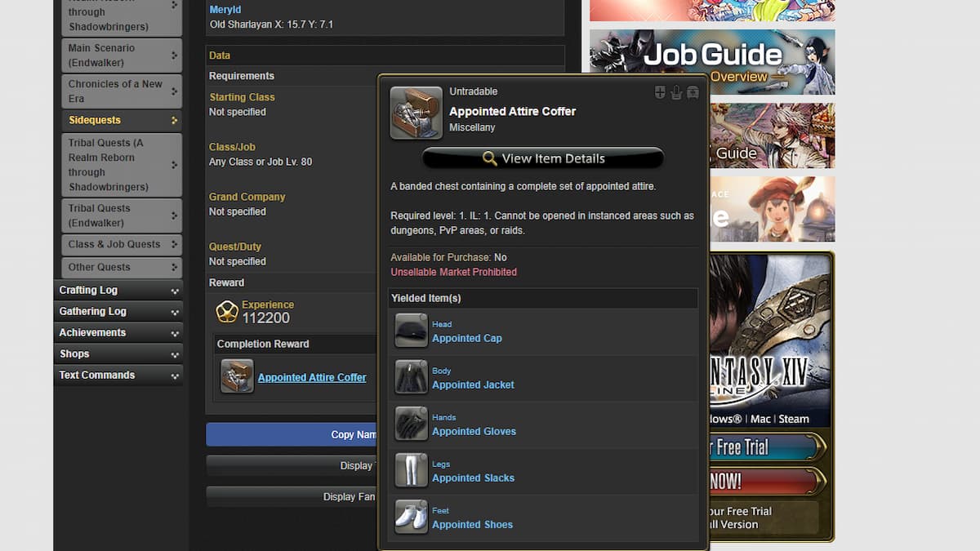980x551 pixels.
Task: Click the armoire icon in the tooltip header
Action: point(693,92)
